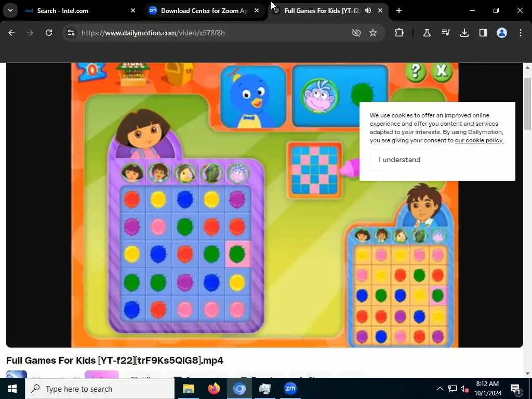This screenshot has width=532, height=399.
Task: Toggle the browser side panel
Action: click(x=483, y=33)
